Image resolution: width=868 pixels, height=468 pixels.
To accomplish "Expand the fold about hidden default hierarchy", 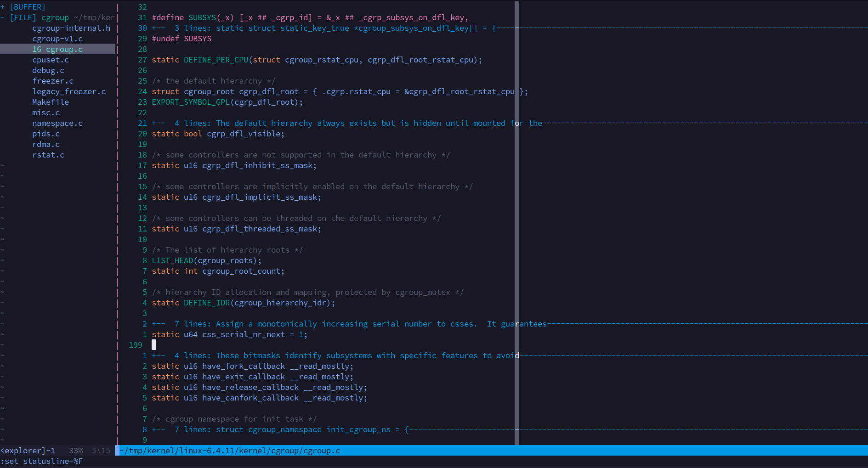I will (x=322, y=123).
